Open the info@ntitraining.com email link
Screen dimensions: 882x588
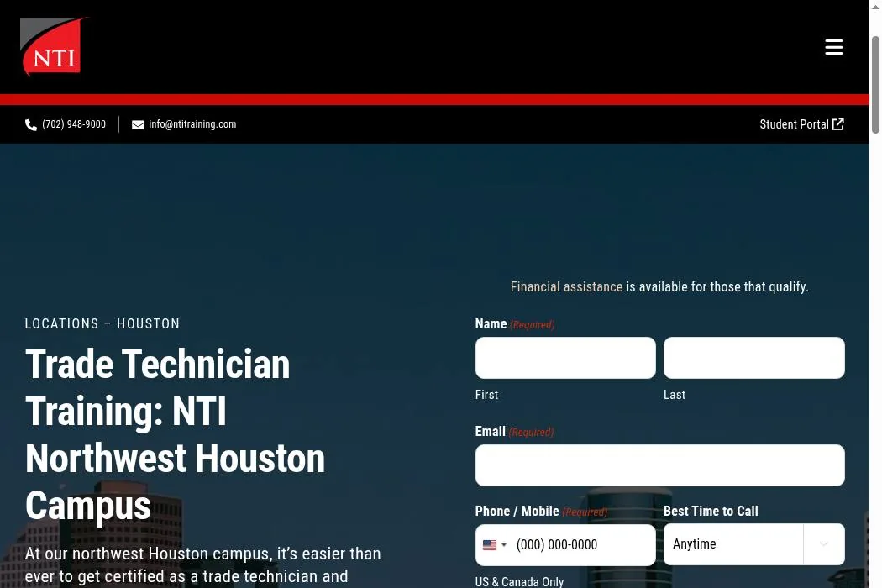(x=192, y=124)
